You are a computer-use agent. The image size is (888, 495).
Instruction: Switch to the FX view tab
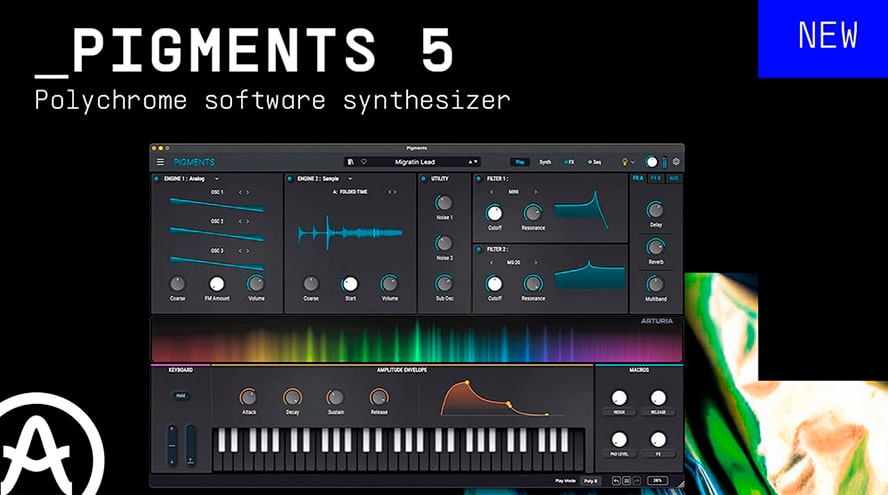(569, 162)
